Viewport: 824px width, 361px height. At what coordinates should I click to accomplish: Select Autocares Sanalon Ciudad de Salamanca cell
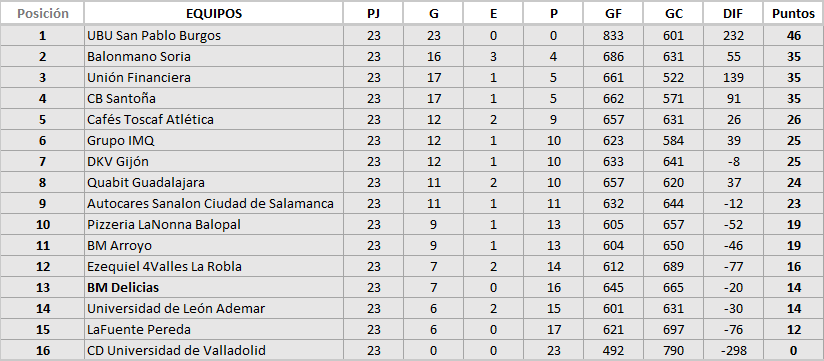click(x=213, y=204)
